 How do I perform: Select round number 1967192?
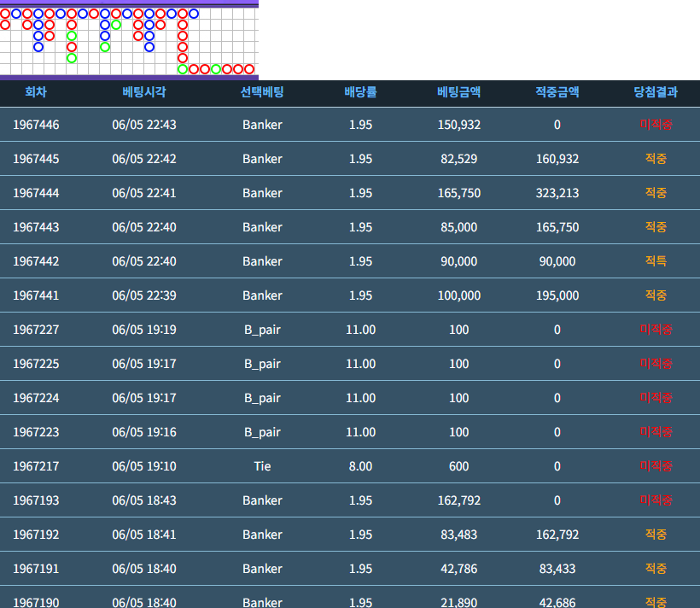(36, 535)
